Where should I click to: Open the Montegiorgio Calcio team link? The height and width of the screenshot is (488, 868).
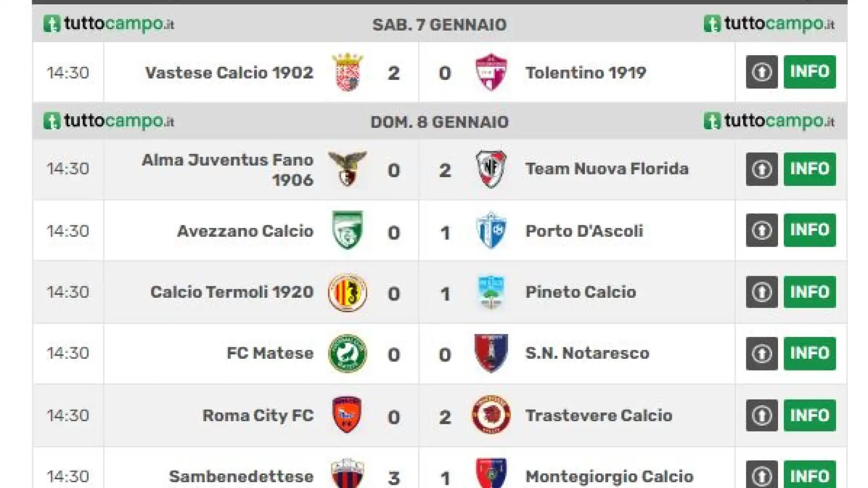(609, 476)
